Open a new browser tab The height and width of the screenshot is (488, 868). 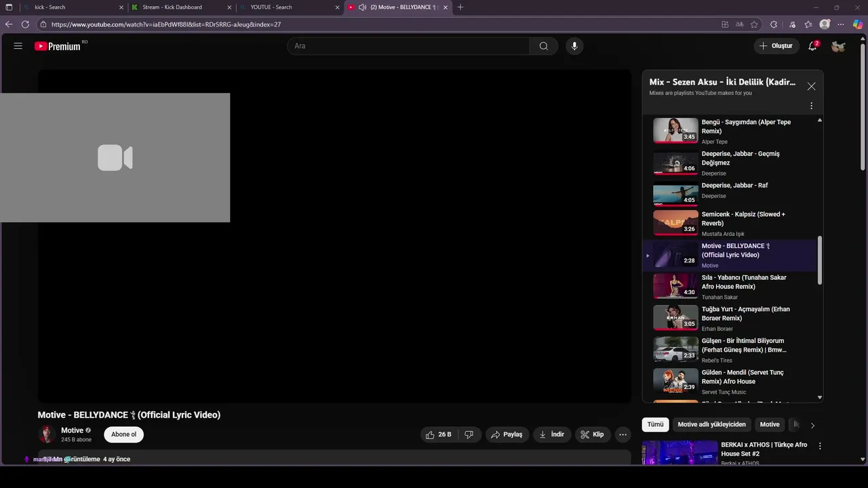460,7
